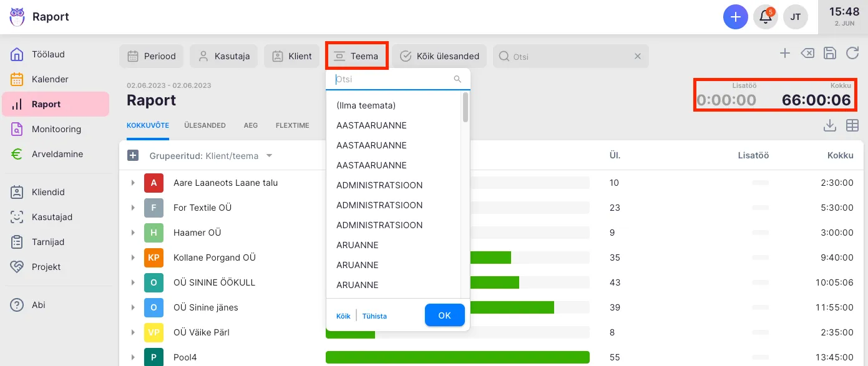The height and width of the screenshot is (366, 868).
Task: Select the first AASTAARUANNE theme option
Action: pos(371,125)
